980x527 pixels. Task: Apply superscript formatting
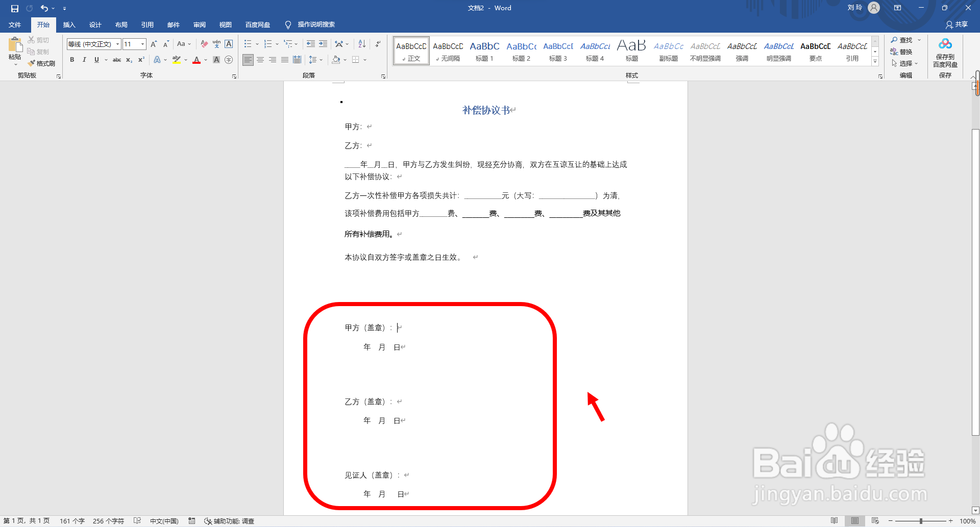pos(141,60)
